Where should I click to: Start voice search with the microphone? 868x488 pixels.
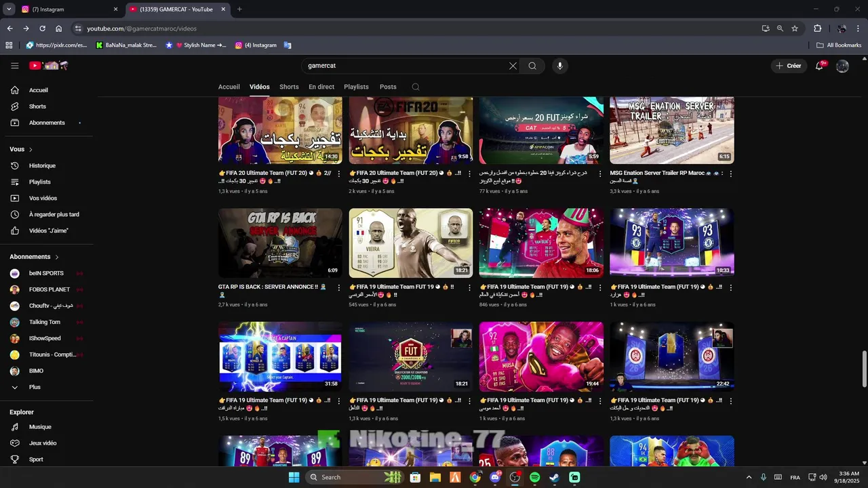click(x=559, y=66)
